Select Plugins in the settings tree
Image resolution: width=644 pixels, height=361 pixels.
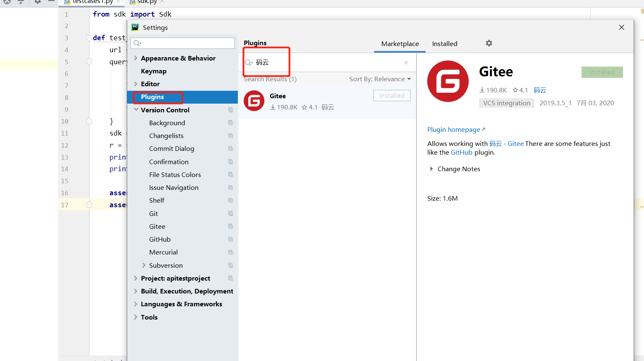click(x=182, y=97)
